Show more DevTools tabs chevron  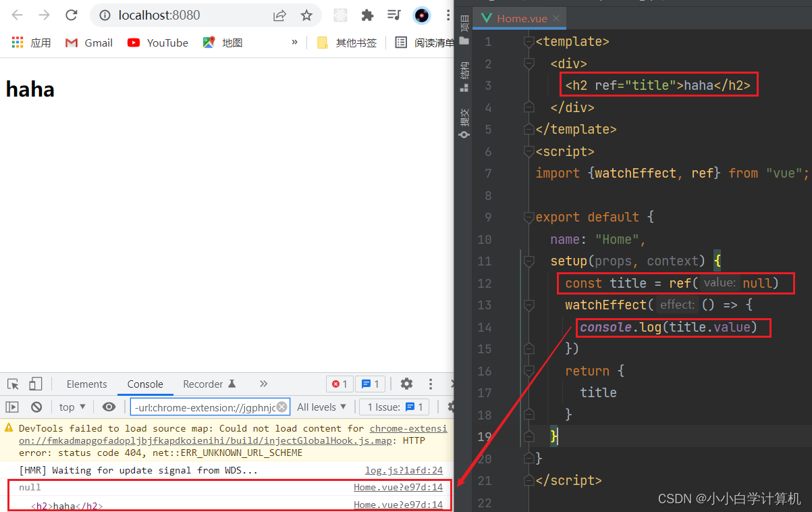pyautogui.click(x=263, y=384)
